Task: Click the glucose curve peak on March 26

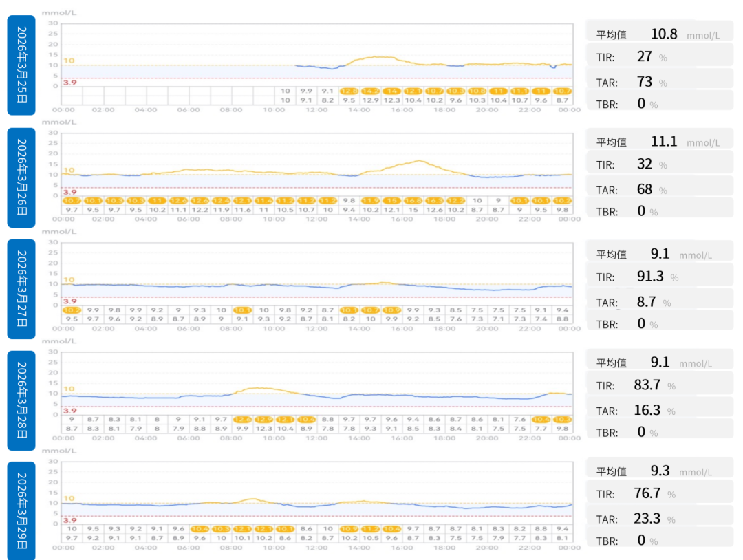Action: pos(420,161)
